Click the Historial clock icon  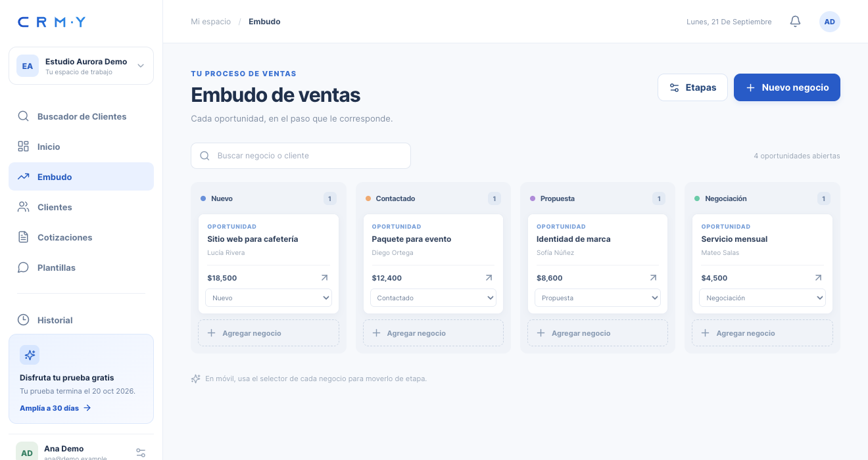23,320
